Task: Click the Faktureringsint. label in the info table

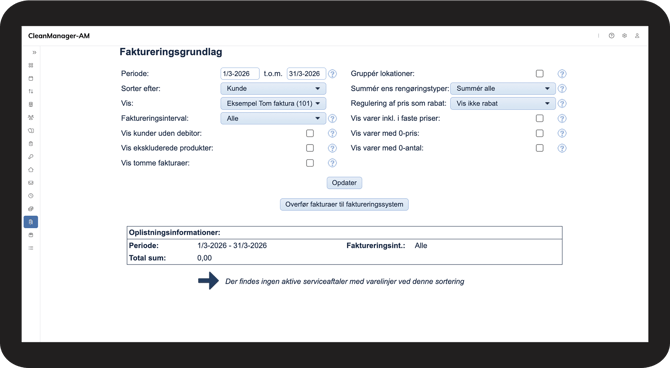Action: 376,246
